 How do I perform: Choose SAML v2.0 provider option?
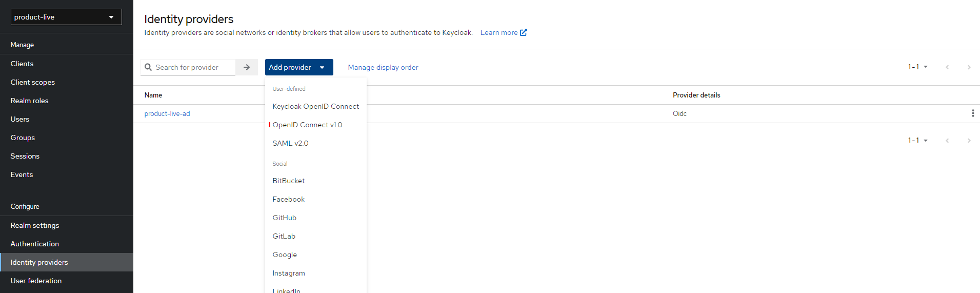[x=290, y=143]
